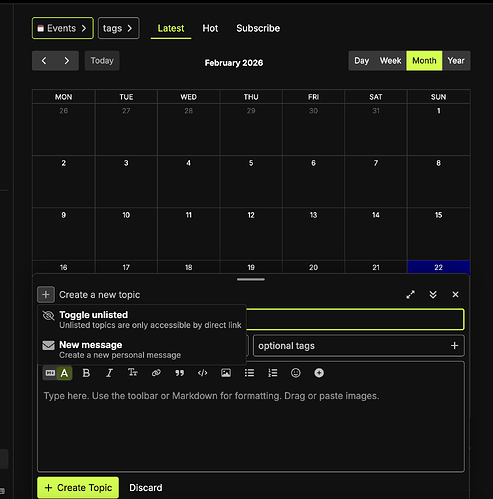This screenshot has width=493, height=499.
Task: Select February 12 calendar cell
Action: [251, 234]
